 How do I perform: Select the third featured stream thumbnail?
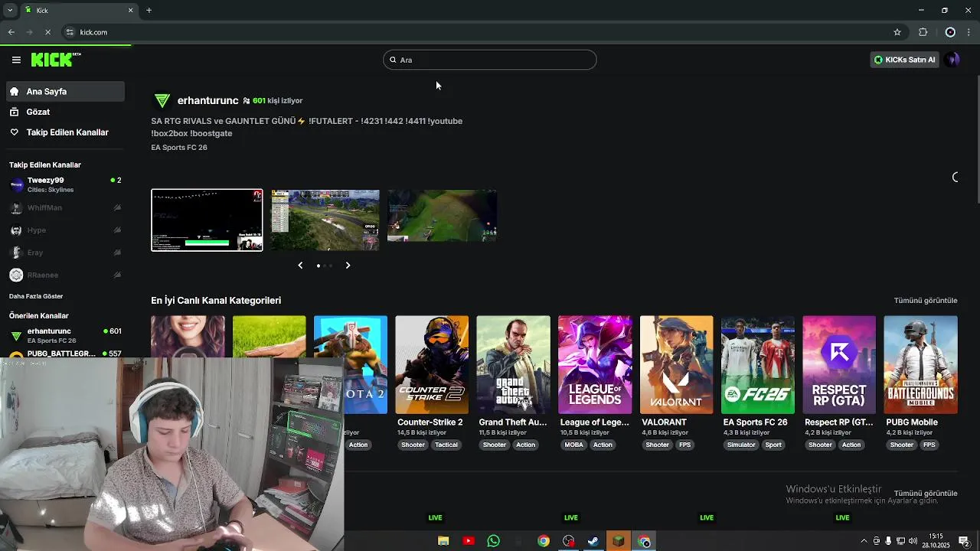coord(442,216)
